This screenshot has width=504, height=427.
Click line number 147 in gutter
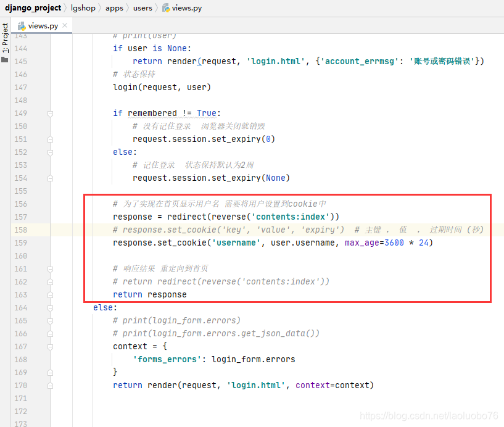(x=20, y=88)
